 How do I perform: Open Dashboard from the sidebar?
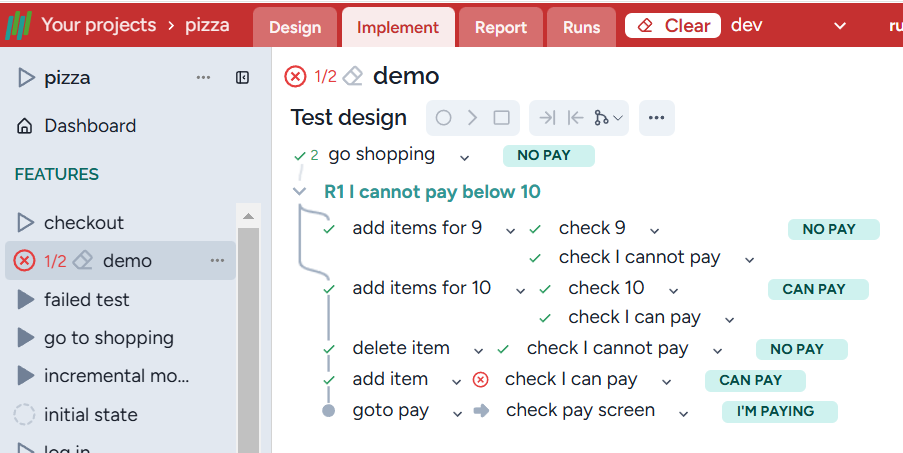pos(89,126)
